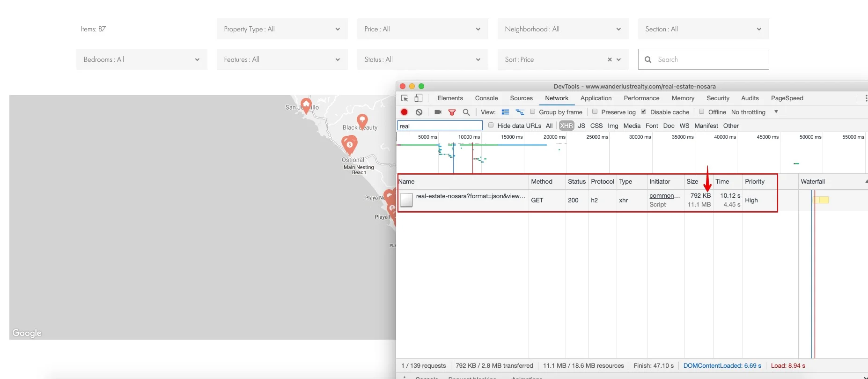This screenshot has height=379, width=868.
Task: Switch to the Elements tab
Action: 450,98
